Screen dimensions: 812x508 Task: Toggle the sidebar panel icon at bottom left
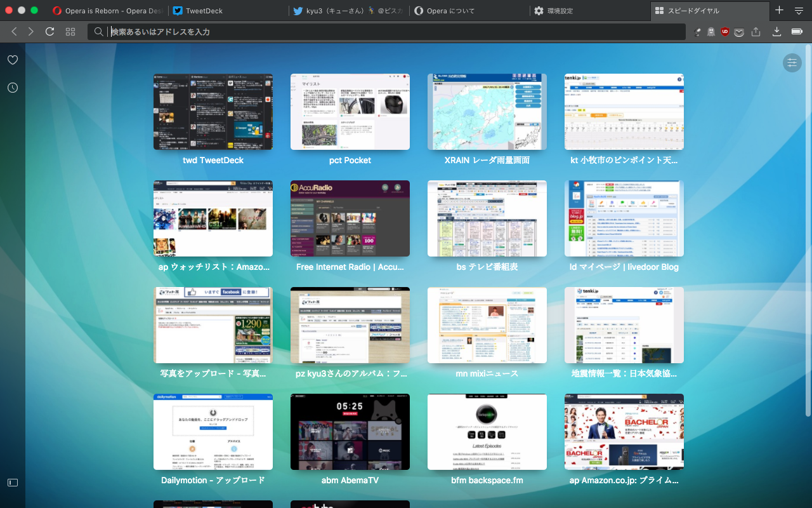[x=13, y=483]
